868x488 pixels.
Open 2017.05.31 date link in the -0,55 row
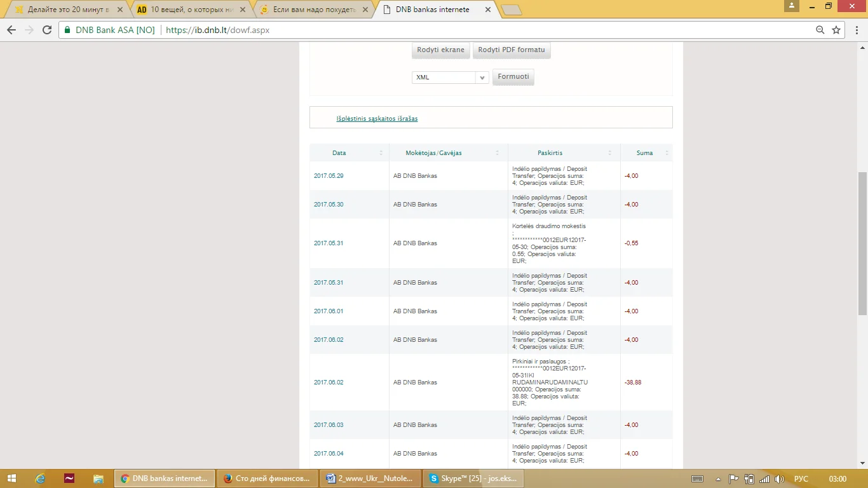329,243
